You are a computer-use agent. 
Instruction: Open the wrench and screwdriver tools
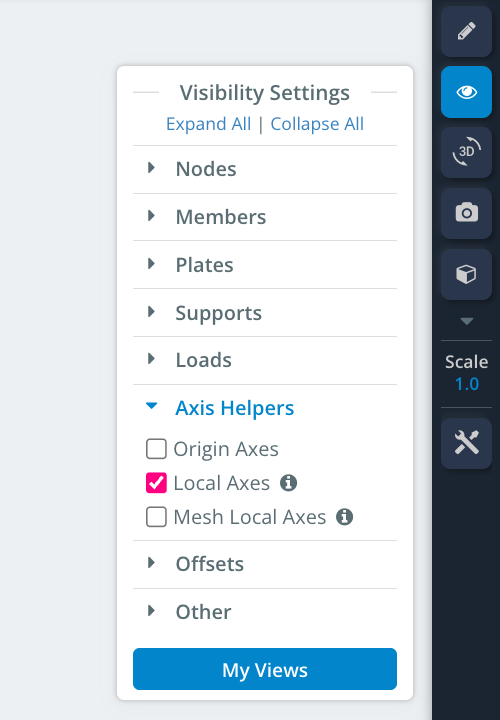[x=466, y=443]
